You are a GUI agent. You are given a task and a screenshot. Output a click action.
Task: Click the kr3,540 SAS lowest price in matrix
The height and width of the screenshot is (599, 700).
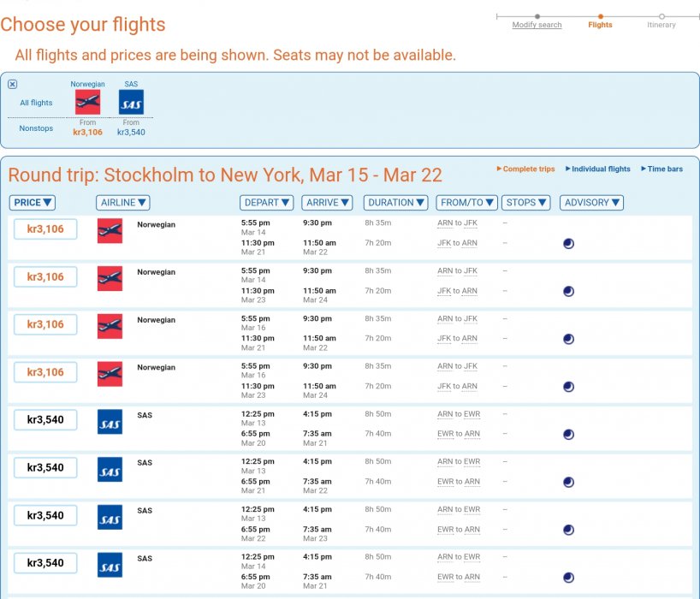coord(131,132)
